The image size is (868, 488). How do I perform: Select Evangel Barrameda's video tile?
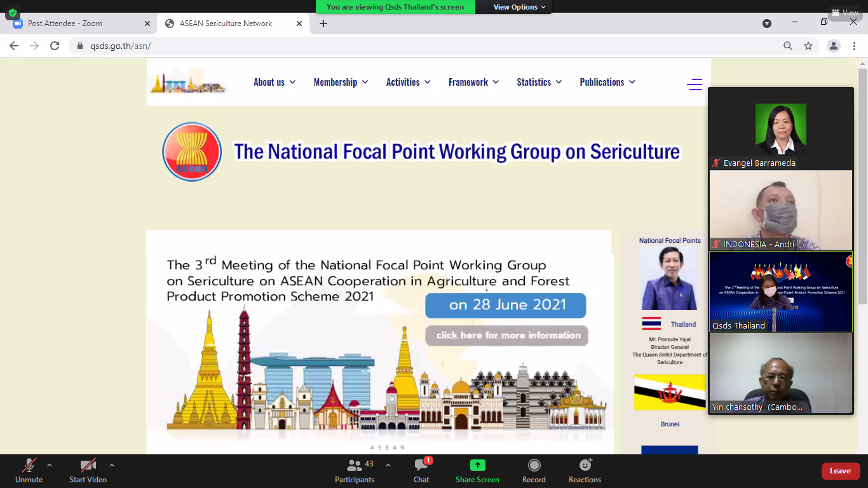[781, 129]
